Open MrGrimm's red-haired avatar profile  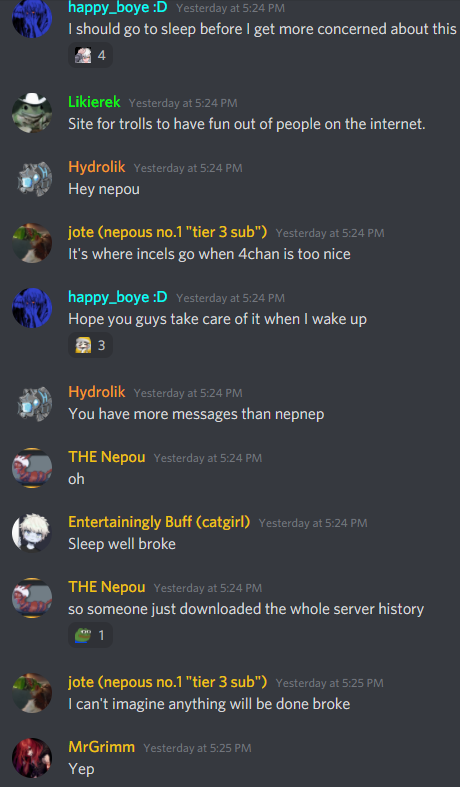[32, 758]
